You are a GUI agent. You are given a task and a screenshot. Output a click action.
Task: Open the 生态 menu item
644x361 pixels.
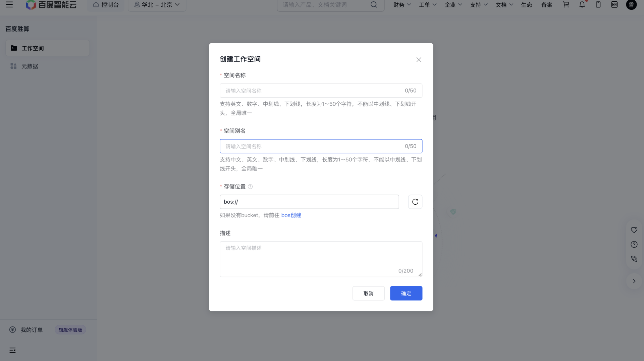526,5
